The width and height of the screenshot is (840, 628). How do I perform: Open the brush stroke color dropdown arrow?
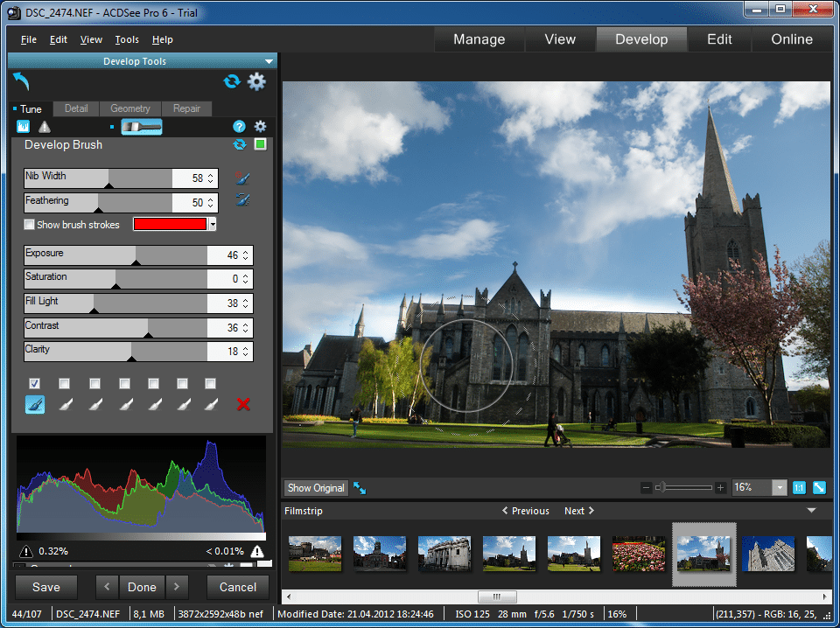point(213,224)
